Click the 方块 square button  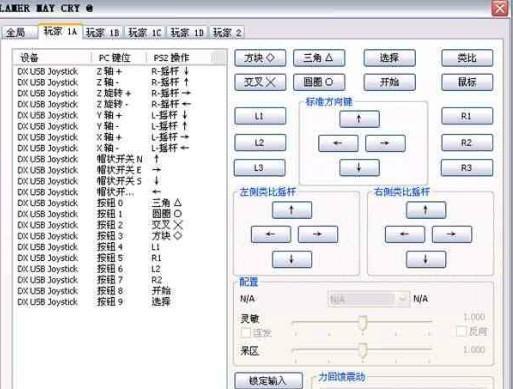pos(260,58)
